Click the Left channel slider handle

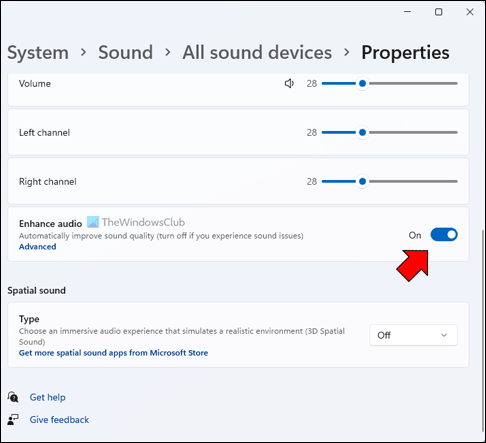click(x=362, y=132)
